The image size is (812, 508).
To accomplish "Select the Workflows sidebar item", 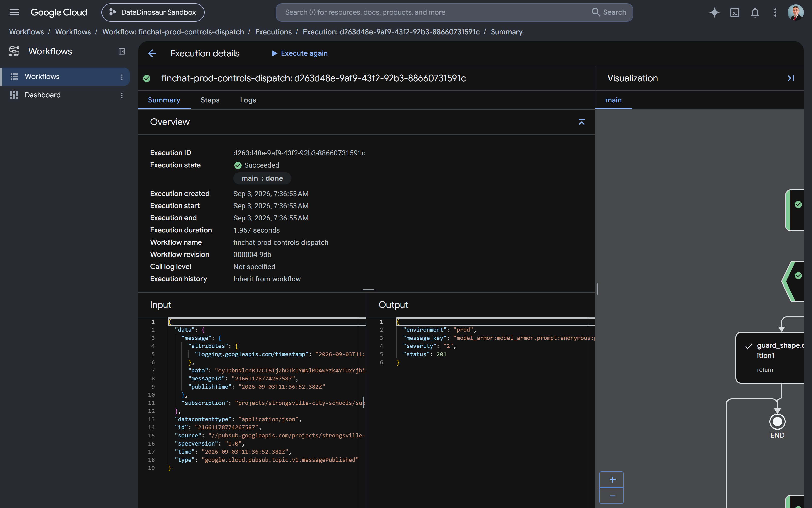I will (x=65, y=77).
